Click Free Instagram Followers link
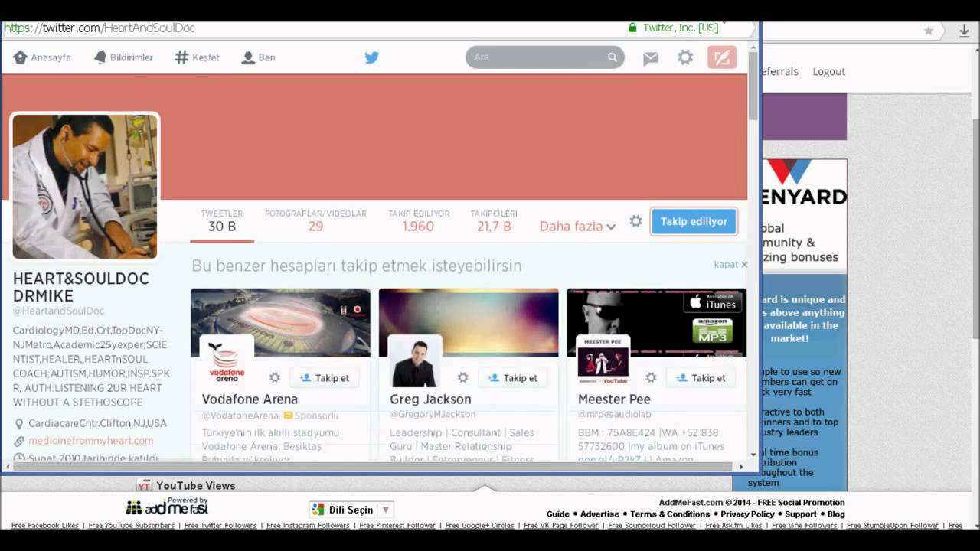This screenshot has width=980, height=551. tap(308, 526)
